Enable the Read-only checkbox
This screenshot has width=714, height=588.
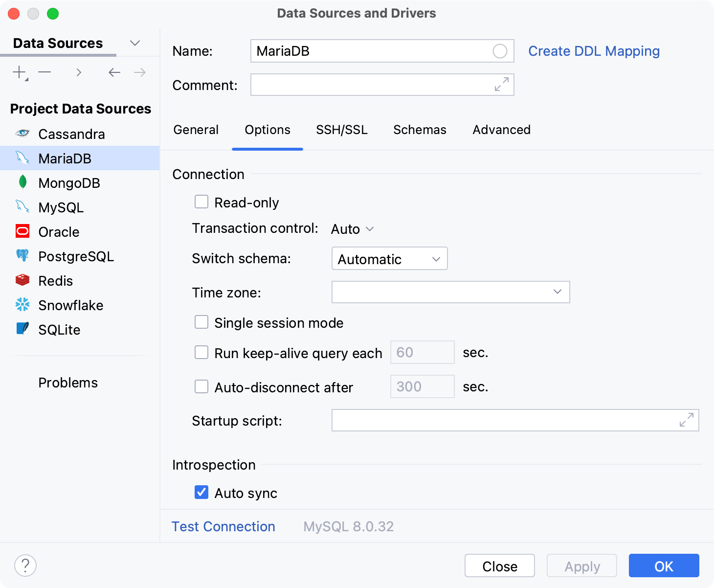(201, 202)
